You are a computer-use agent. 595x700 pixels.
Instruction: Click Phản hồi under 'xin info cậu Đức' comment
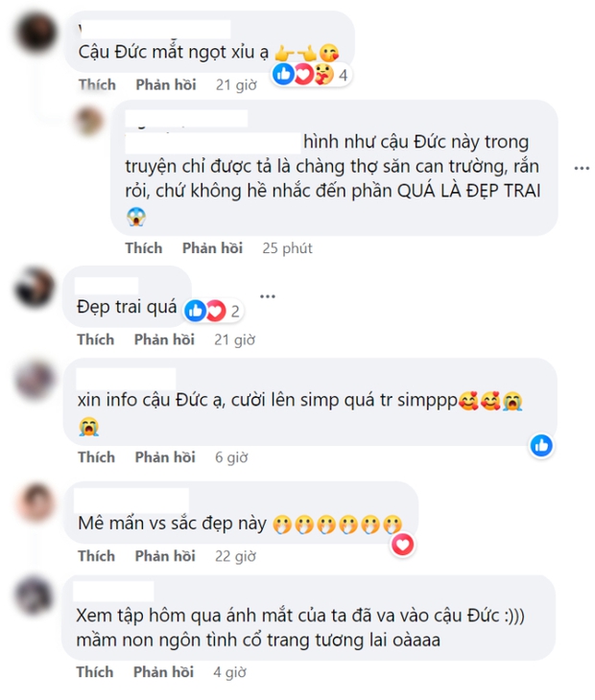(x=165, y=456)
